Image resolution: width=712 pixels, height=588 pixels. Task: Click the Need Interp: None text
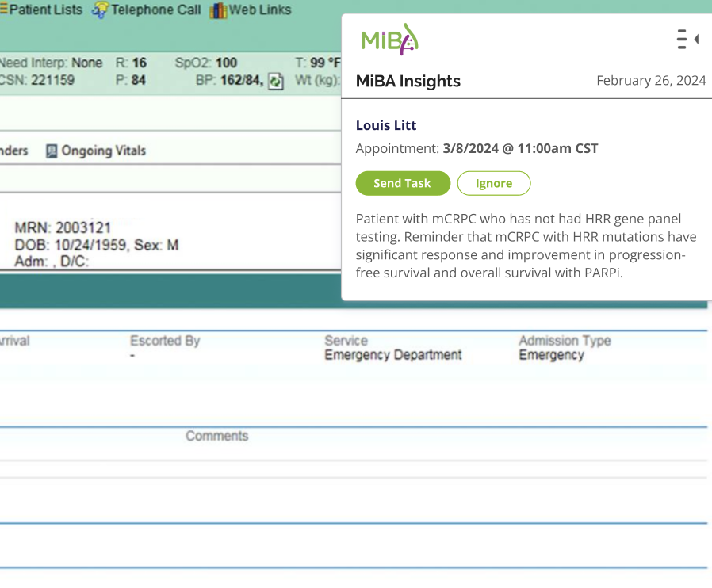(51, 63)
